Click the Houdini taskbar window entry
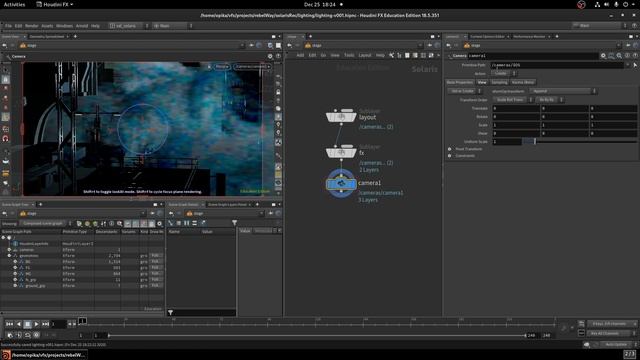 [44, 355]
